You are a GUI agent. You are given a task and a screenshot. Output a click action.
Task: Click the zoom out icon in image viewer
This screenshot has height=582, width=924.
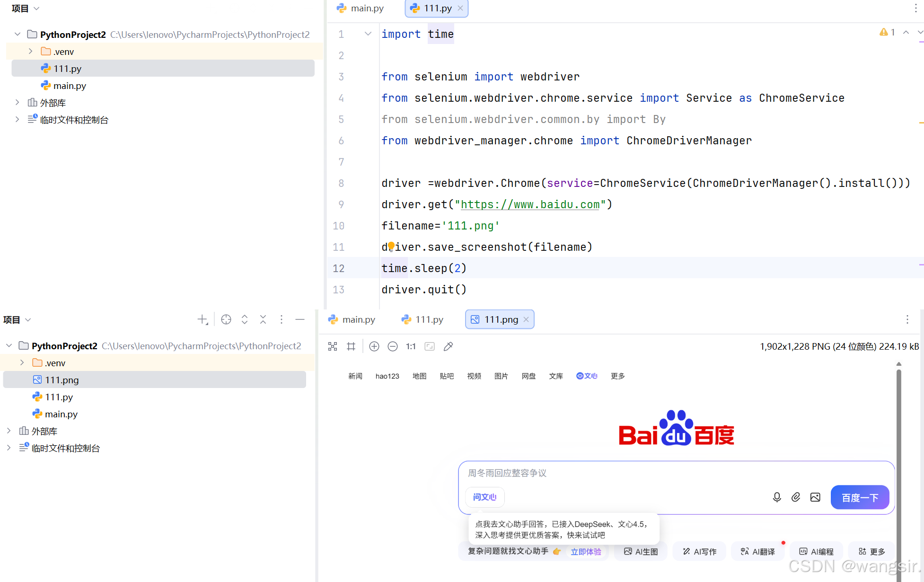click(x=392, y=346)
